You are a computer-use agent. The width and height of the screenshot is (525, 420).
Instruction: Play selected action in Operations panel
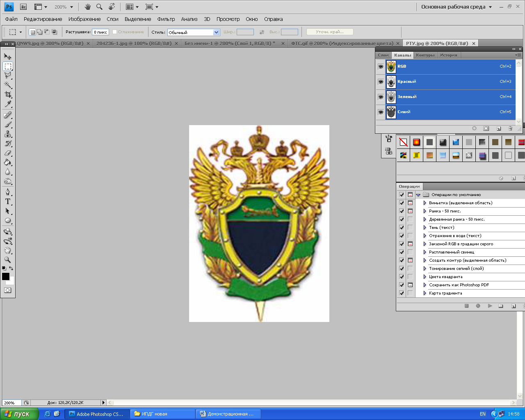click(x=490, y=306)
